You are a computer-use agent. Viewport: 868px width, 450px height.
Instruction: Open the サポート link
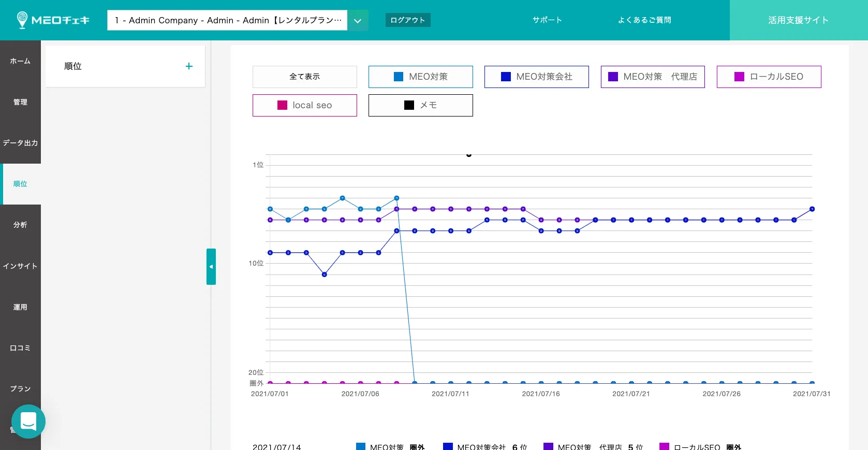tap(547, 20)
